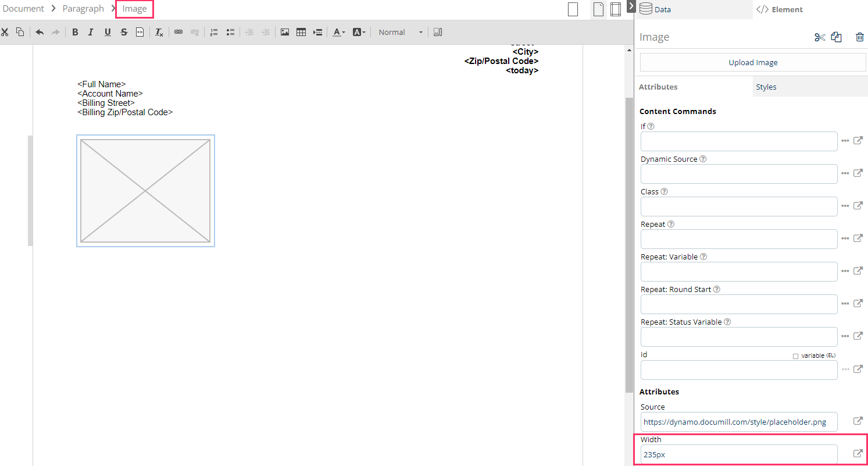
Task: Click the insert image toolbar icon
Action: 285,33
